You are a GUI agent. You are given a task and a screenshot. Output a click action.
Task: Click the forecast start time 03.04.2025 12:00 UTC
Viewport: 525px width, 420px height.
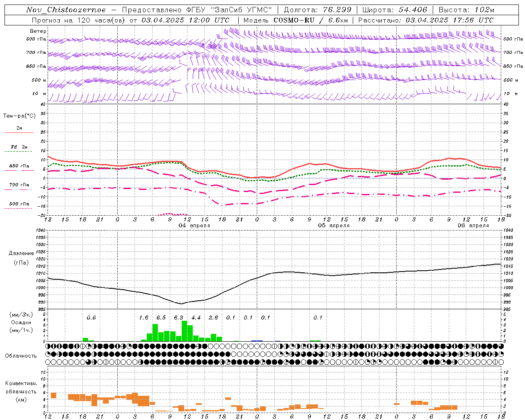[185, 20]
